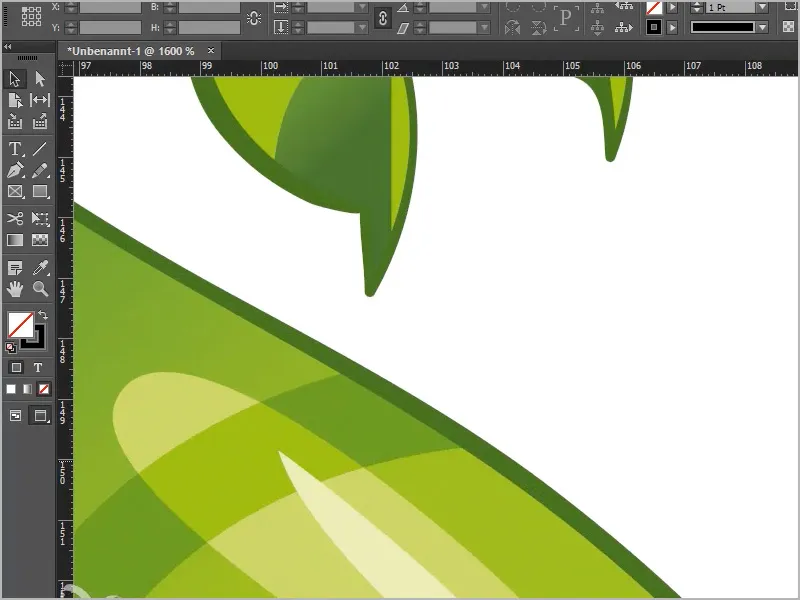
Task: Collapse the tools panel with double arrows
Action: click(7, 47)
